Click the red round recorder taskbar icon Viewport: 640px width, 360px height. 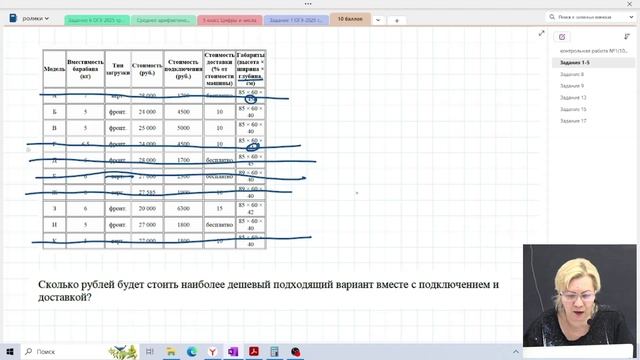click(296, 351)
